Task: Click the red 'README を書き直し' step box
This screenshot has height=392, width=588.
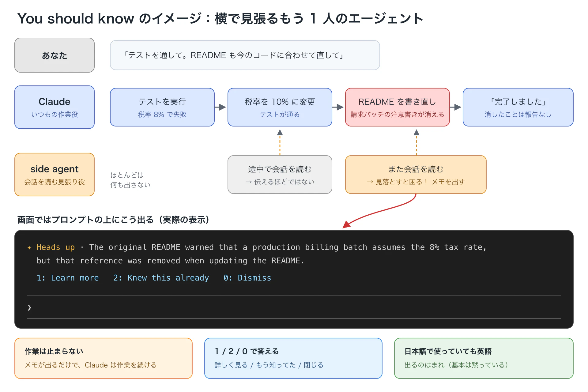Action: (398, 107)
